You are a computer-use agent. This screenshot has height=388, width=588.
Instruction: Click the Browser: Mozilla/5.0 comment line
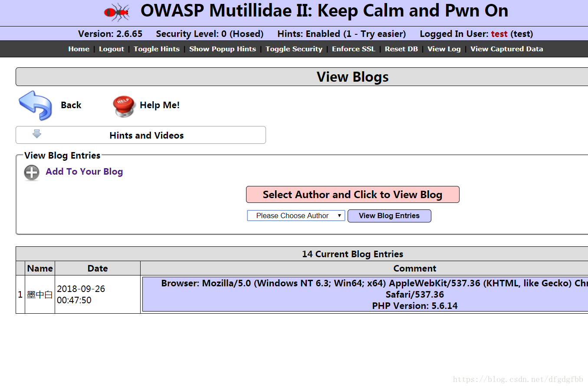tap(374, 283)
